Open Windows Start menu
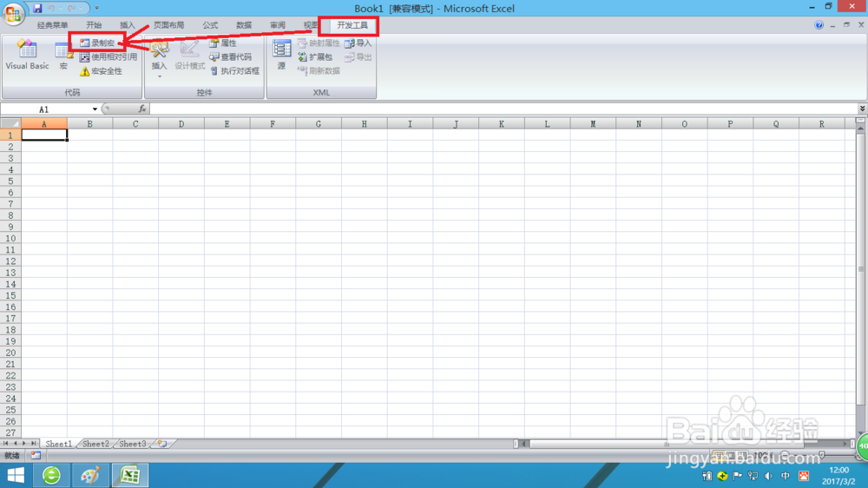 point(16,475)
